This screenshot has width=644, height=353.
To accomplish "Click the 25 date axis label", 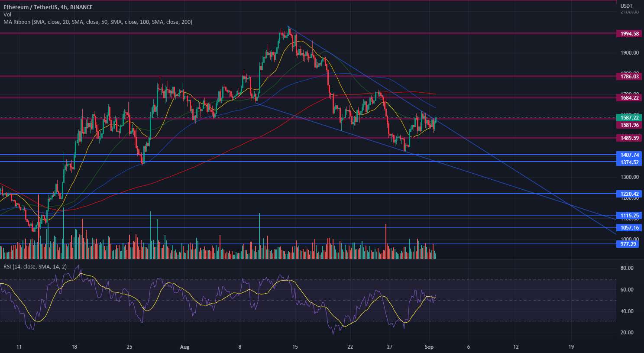I will click(x=129, y=347).
